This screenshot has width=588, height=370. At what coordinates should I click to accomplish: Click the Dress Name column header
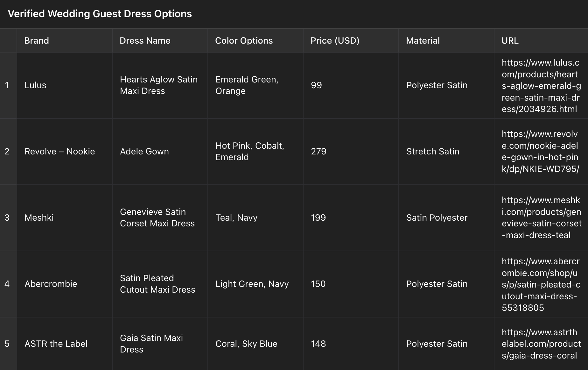(x=145, y=40)
